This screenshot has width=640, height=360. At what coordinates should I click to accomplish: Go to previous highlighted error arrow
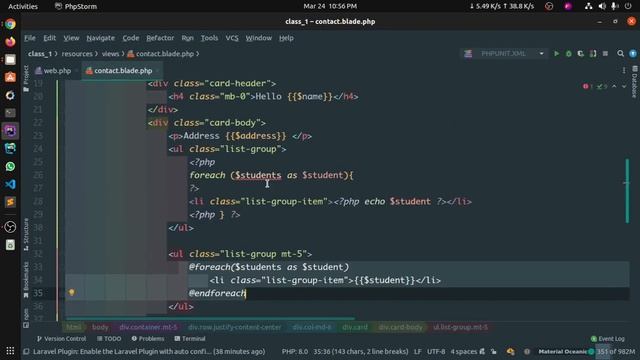[x=614, y=87]
